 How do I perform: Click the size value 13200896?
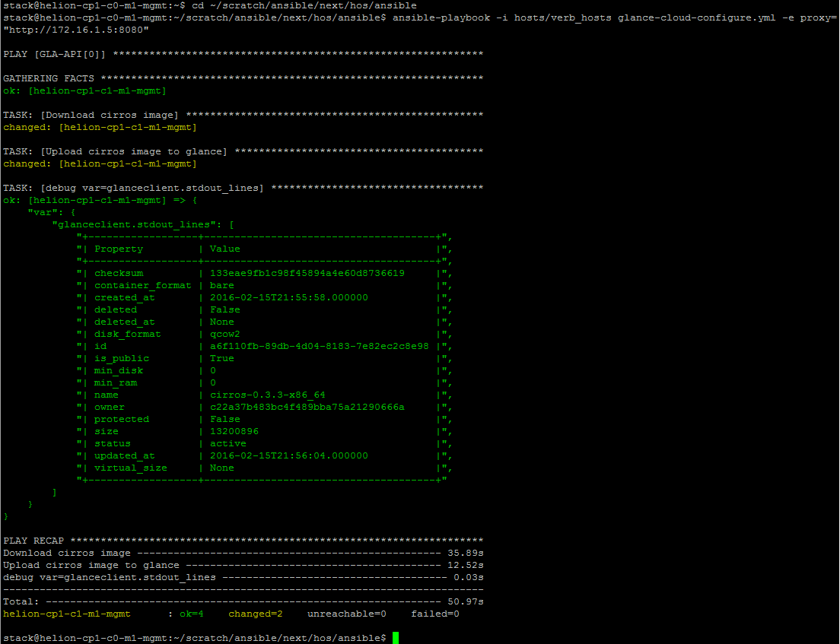point(234,431)
